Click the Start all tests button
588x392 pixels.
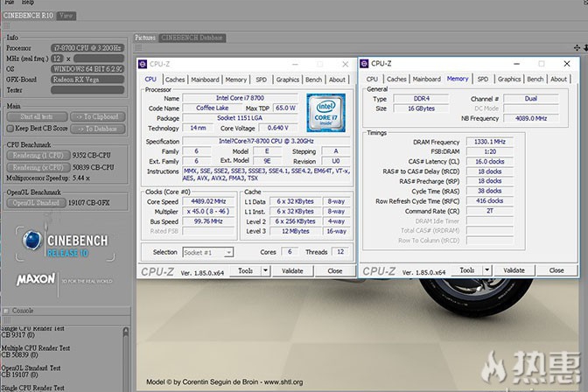click(x=37, y=116)
